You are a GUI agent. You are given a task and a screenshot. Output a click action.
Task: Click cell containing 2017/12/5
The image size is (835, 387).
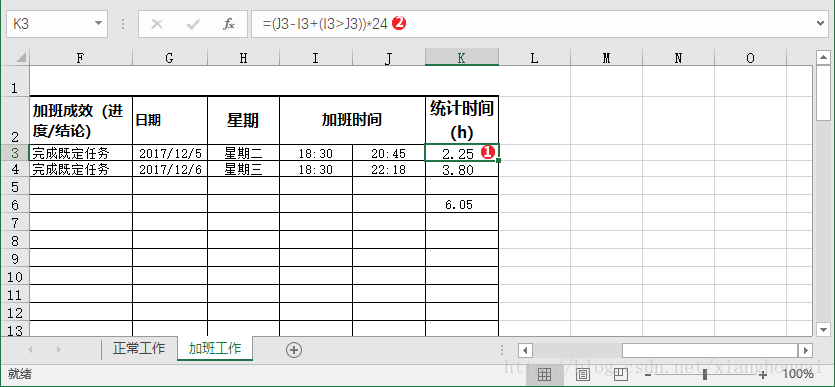click(x=170, y=153)
